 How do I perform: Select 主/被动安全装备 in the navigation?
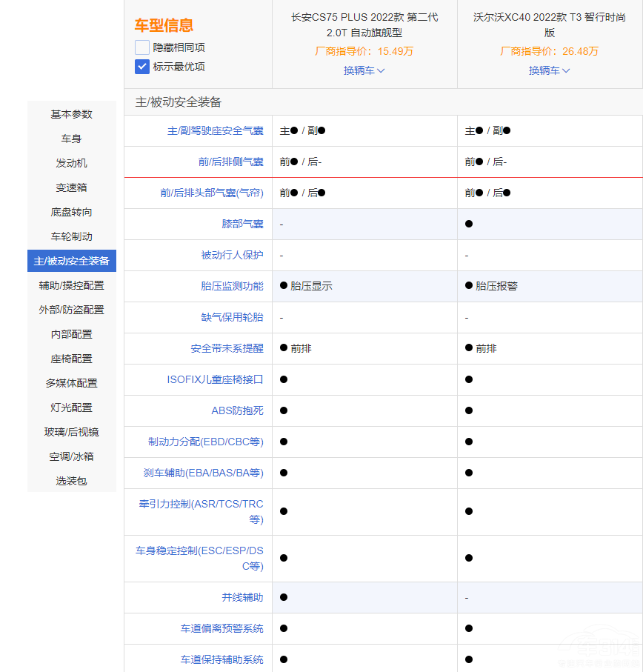[x=71, y=261]
